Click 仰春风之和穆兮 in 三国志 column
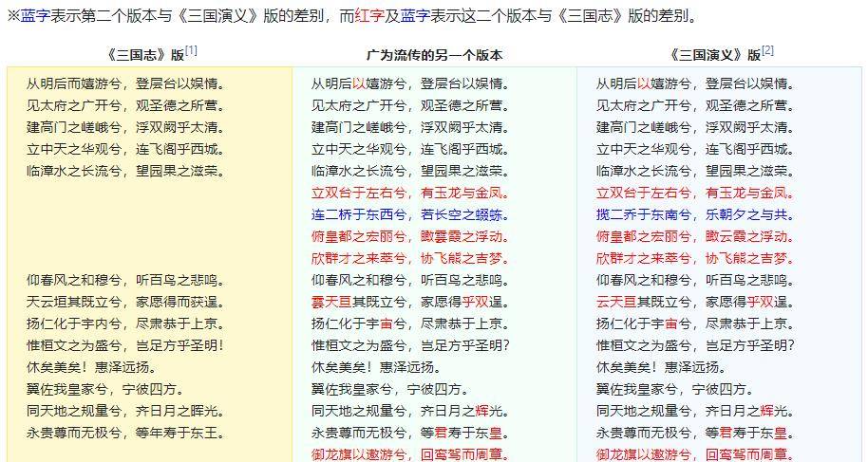 [74, 281]
